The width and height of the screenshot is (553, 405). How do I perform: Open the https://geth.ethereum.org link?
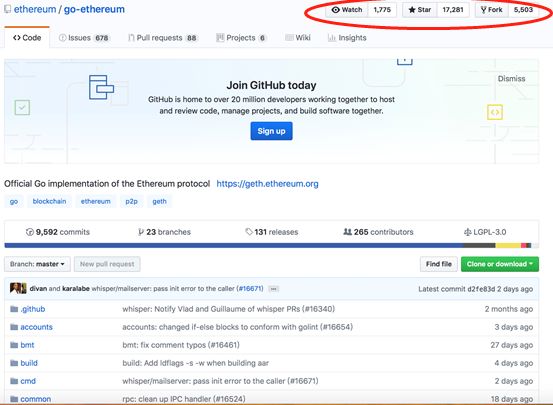[x=267, y=184]
